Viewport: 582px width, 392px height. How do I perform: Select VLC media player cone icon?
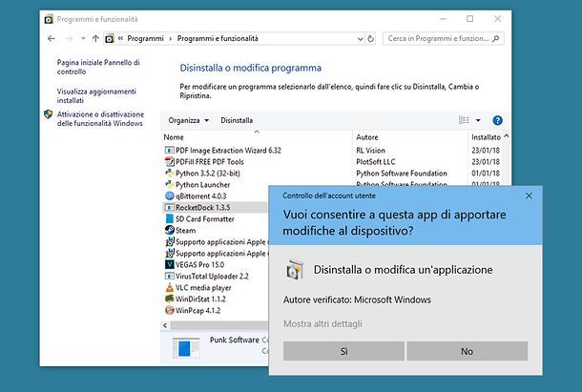pyautogui.click(x=169, y=287)
